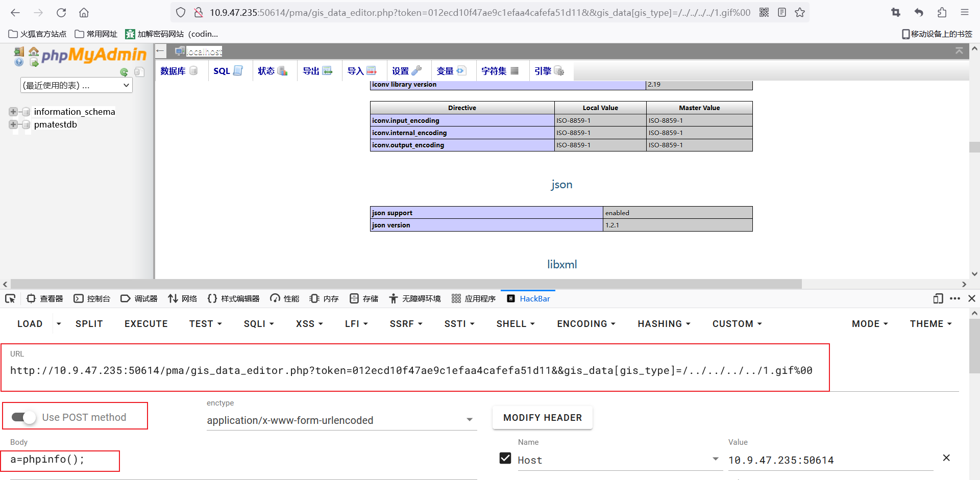Click the phpMyAdmin logout door icon

(19, 52)
